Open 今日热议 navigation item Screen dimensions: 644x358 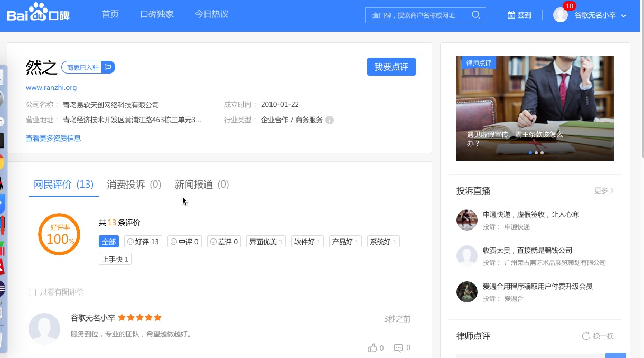(x=212, y=14)
